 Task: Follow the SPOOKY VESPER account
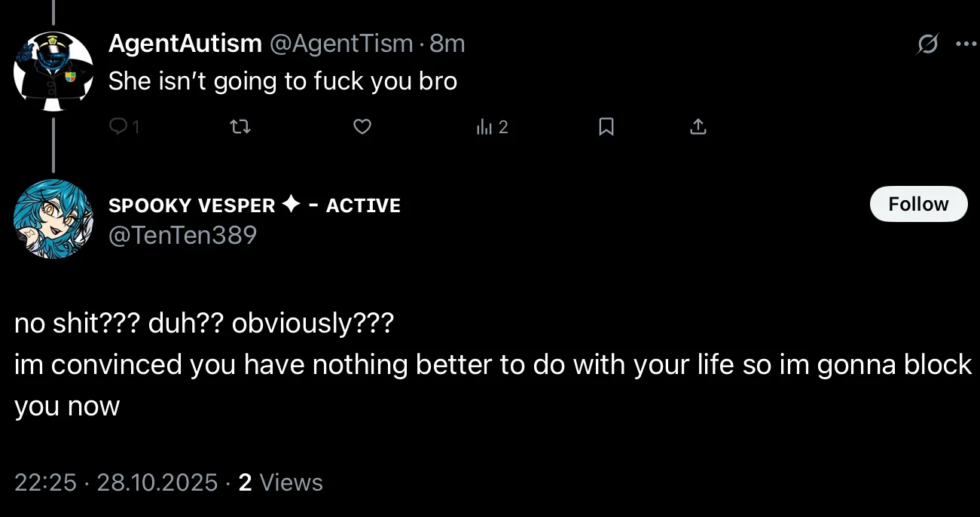click(918, 204)
